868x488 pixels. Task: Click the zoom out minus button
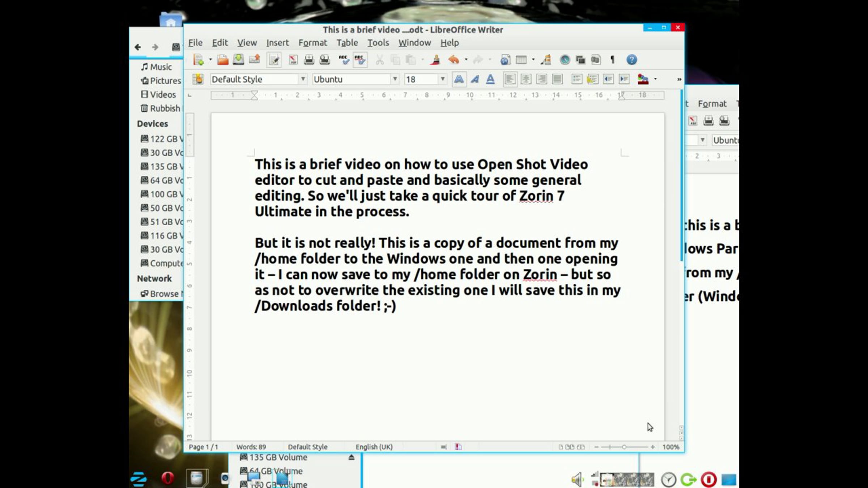coord(596,447)
